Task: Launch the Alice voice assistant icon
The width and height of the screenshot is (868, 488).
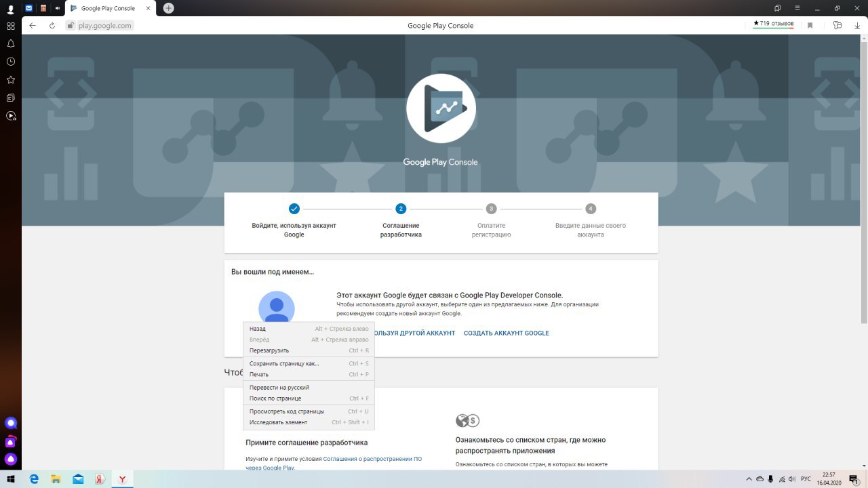Action: point(11,459)
